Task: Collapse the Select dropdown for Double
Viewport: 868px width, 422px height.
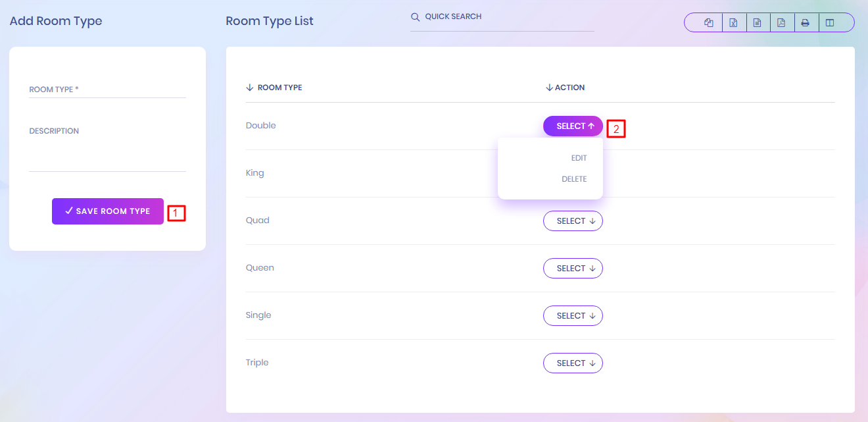Action: click(x=573, y=126)
